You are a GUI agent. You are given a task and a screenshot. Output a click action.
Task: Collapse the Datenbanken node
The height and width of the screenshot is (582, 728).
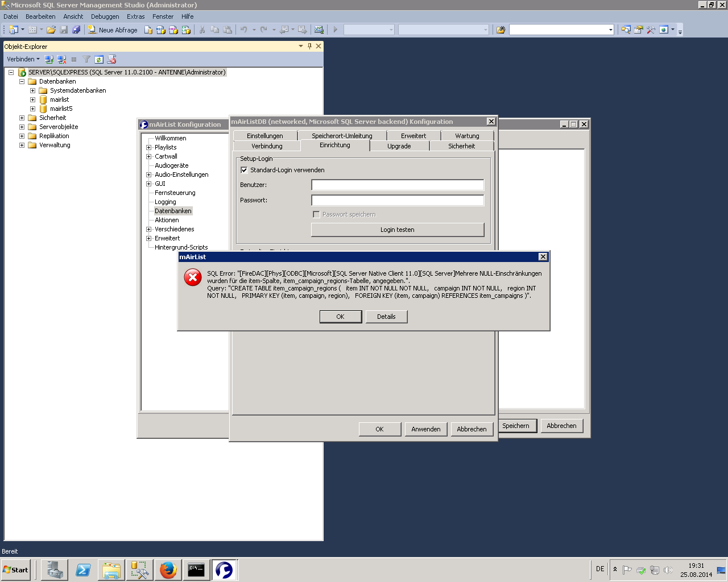pyautogui.click(x=22, y=81)
